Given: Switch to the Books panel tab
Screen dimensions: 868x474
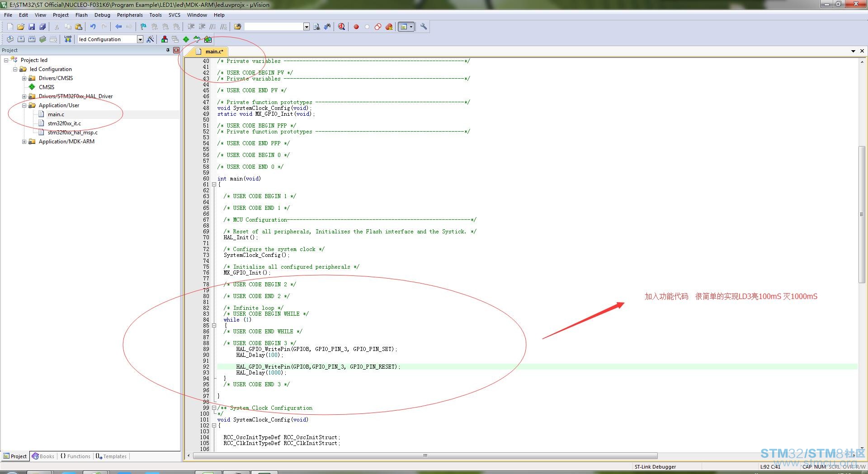Looking at the screenshot, I should tap(43, 456).
